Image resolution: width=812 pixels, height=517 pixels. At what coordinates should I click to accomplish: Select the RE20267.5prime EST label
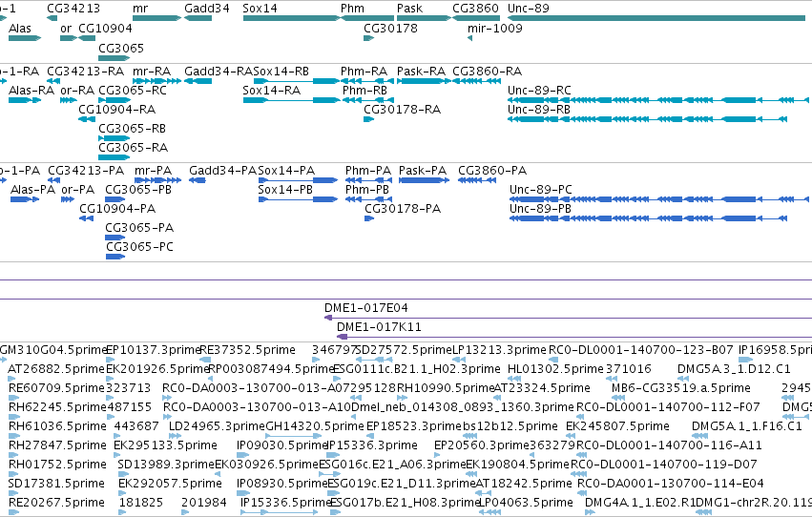point(56,503)
